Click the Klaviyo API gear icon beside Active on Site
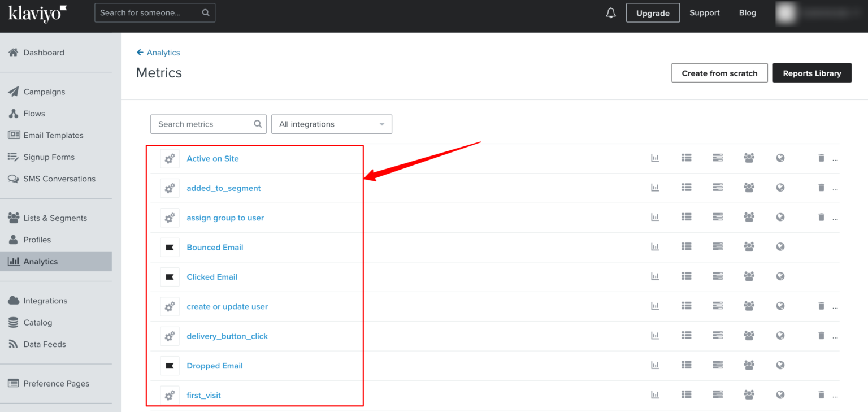Screen dimensions: 868x412 [x=170, y=159]
